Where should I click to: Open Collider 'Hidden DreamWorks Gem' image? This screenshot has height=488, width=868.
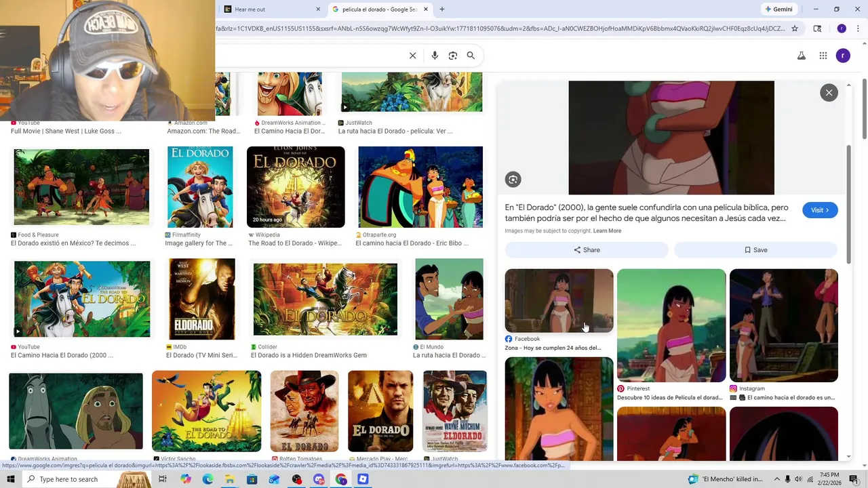[325, 299]
